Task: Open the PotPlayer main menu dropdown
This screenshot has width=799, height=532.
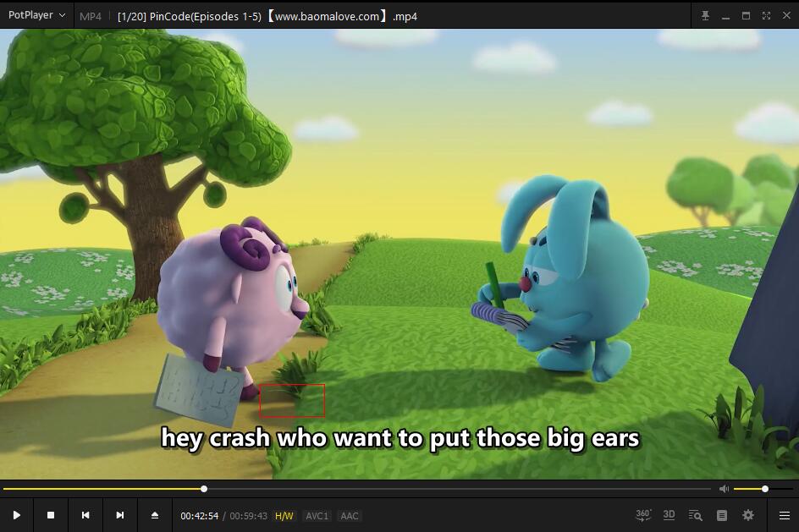Action: coord(36,15)
